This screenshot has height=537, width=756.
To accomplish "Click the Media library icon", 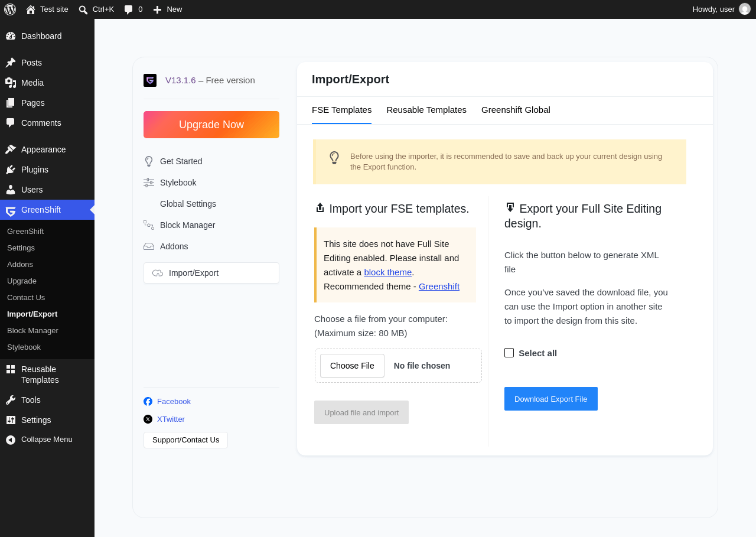I will [11, 83].
